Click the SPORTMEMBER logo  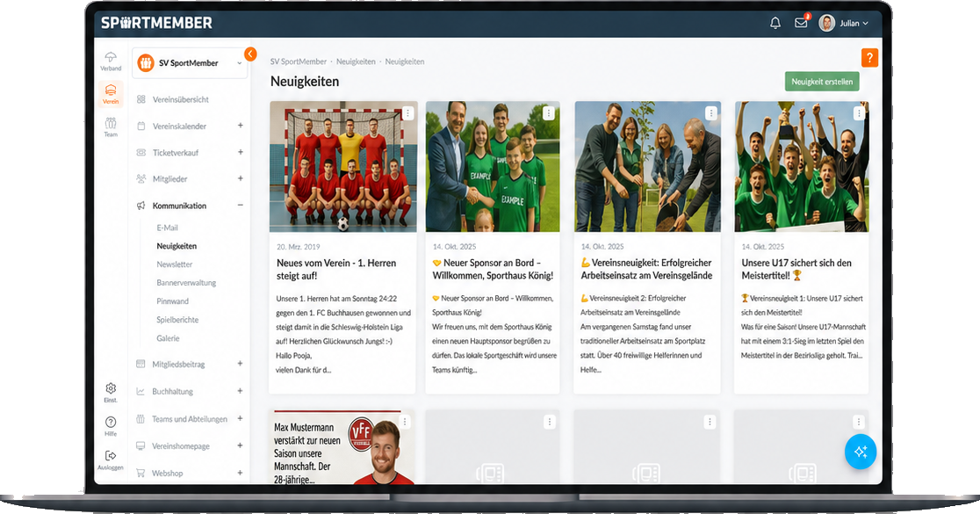pyautogui.click(x=157, y=23)
